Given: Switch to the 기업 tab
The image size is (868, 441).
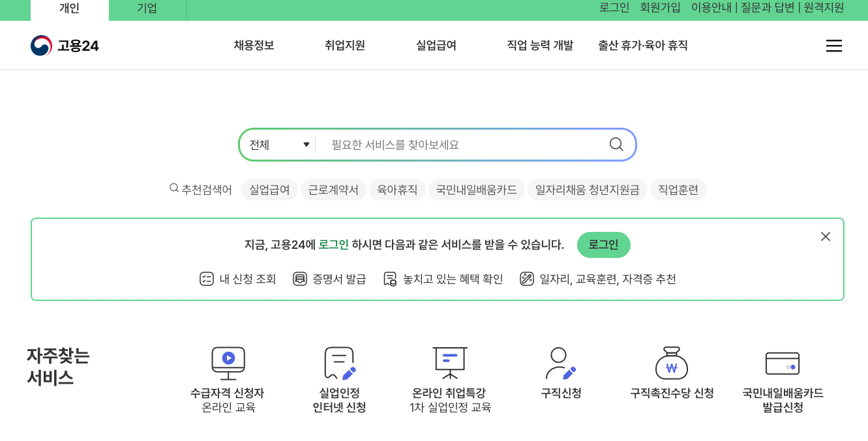Looking at the screenshot, I should tap(146, 10).
